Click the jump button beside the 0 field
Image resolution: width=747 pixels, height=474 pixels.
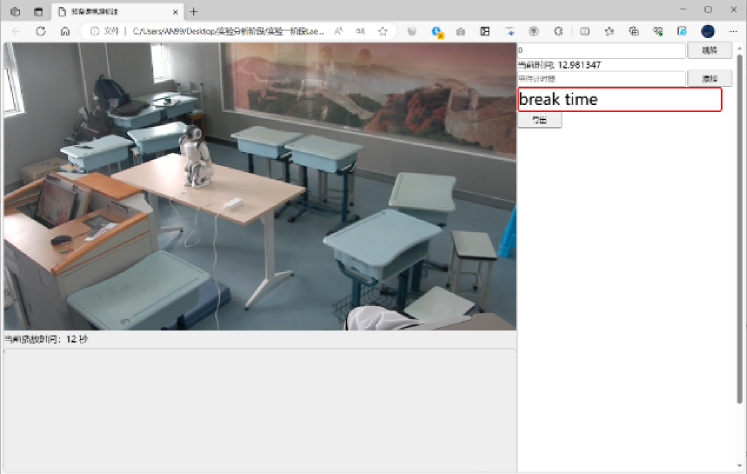709,50
